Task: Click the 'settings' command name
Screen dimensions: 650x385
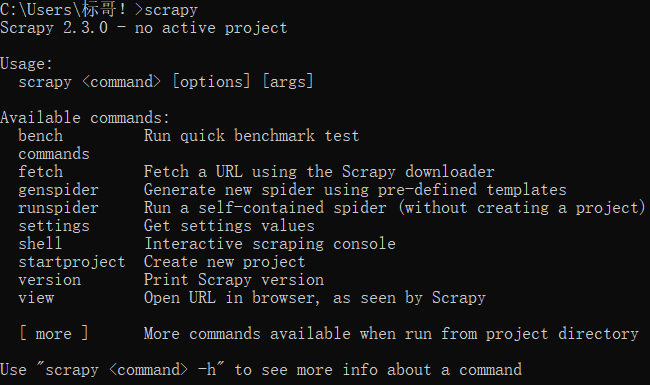Action: [x=54, y=226]
